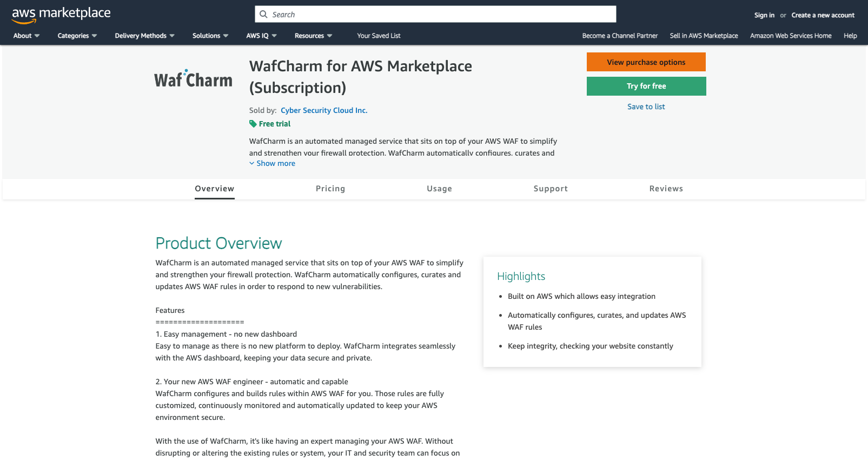The image size is (868, 461).
Task: Expand description with Show more
Action: (272, 163)
